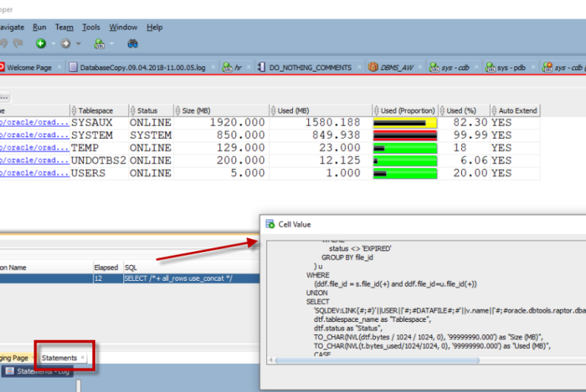The width and height of the screenshot is (586, 392).
Task: Open the Tools menu
Action: (91, 27)
